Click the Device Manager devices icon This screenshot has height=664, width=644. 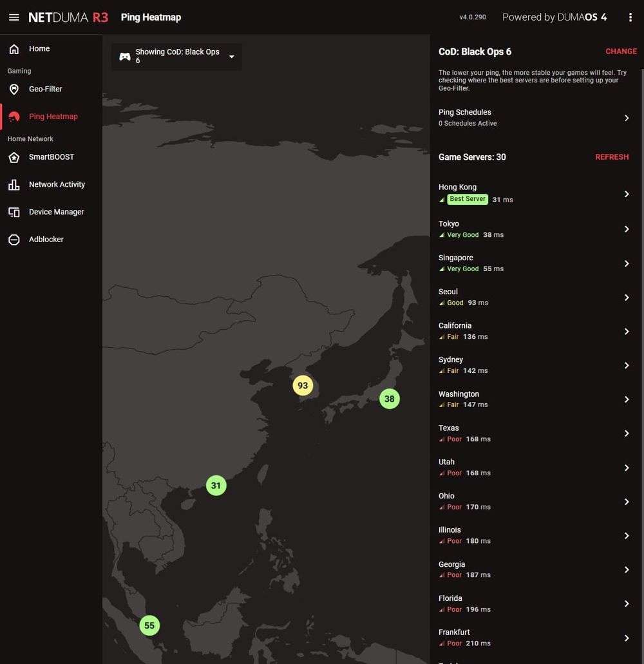[x=14, y=212]
